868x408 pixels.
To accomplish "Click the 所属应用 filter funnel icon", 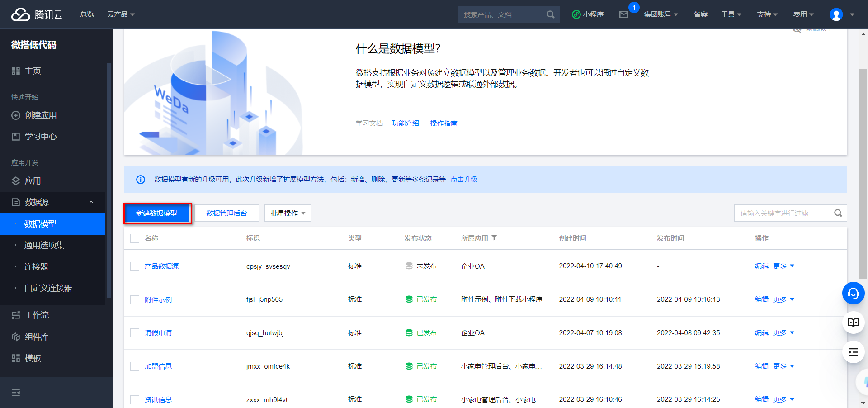I will tap(494, 238).
